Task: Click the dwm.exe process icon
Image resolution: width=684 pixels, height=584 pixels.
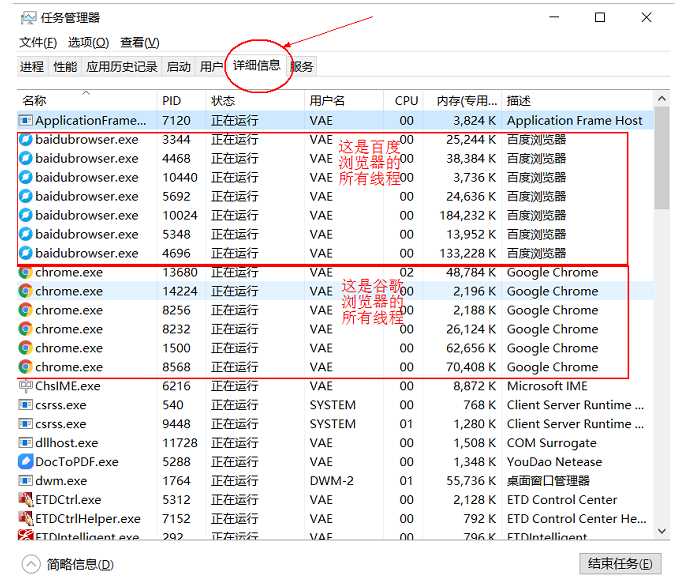Action: 26,481
